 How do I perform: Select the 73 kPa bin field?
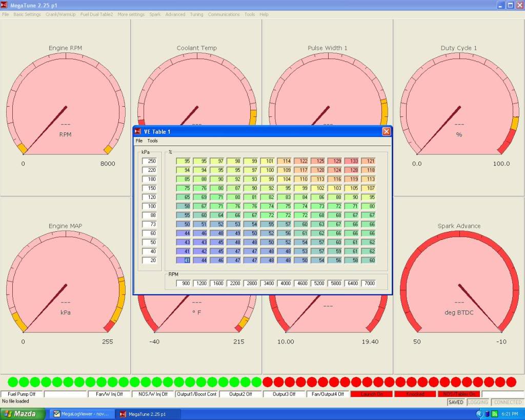pos(149,225)
